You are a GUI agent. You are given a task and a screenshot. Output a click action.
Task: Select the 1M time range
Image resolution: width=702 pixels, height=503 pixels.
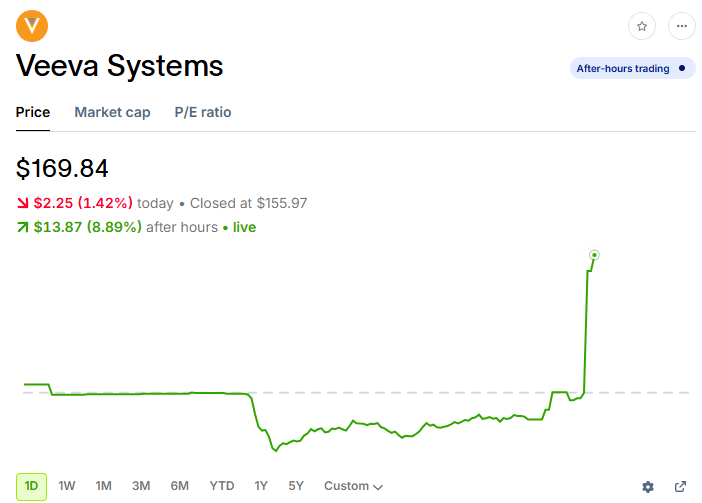click(x=103, y=486)
